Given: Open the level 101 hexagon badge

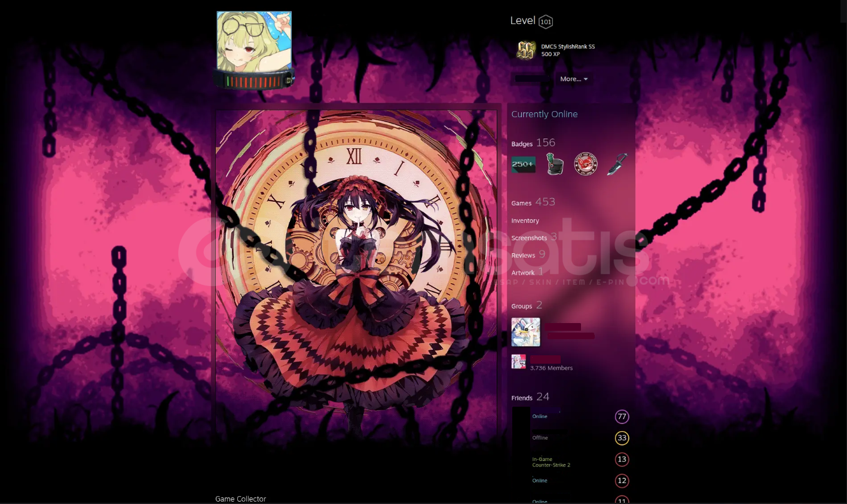Looking at the screenshot, I should pyautogui.click(x=546, y=22).
